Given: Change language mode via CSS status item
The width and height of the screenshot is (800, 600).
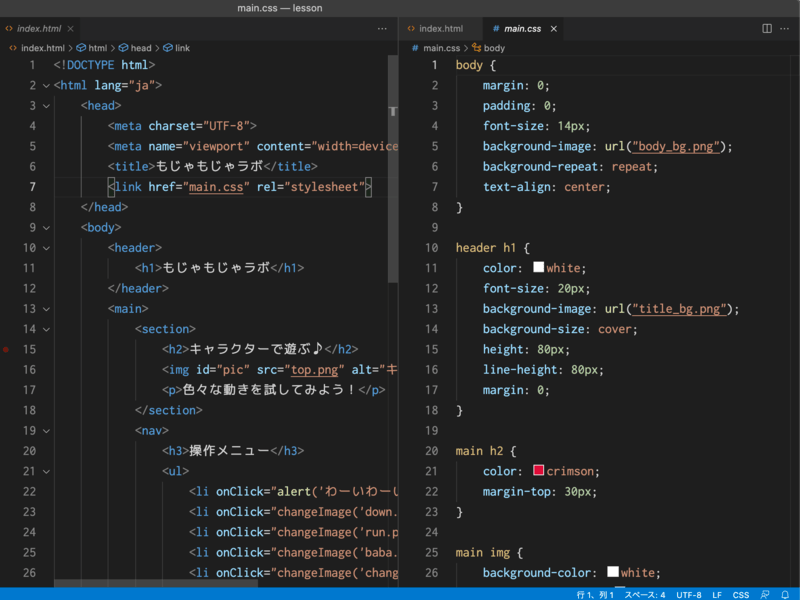Looking at the screenshot, I should coord(741,594).
